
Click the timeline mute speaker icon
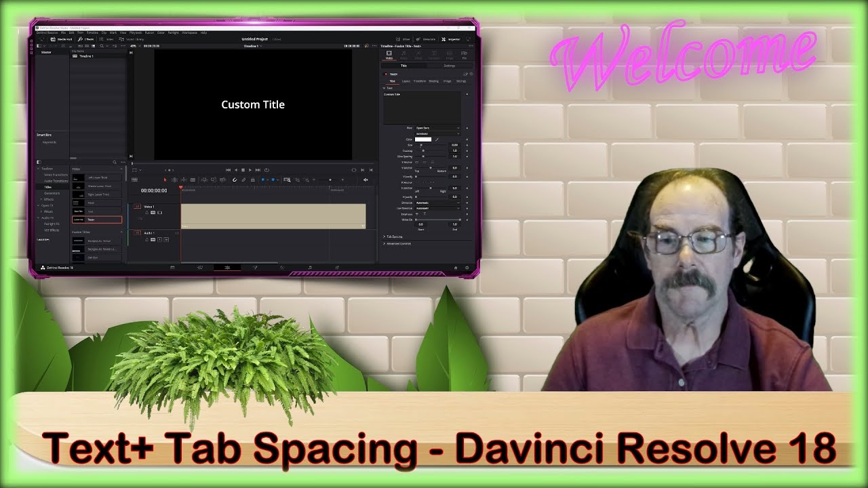pos(366,180)
